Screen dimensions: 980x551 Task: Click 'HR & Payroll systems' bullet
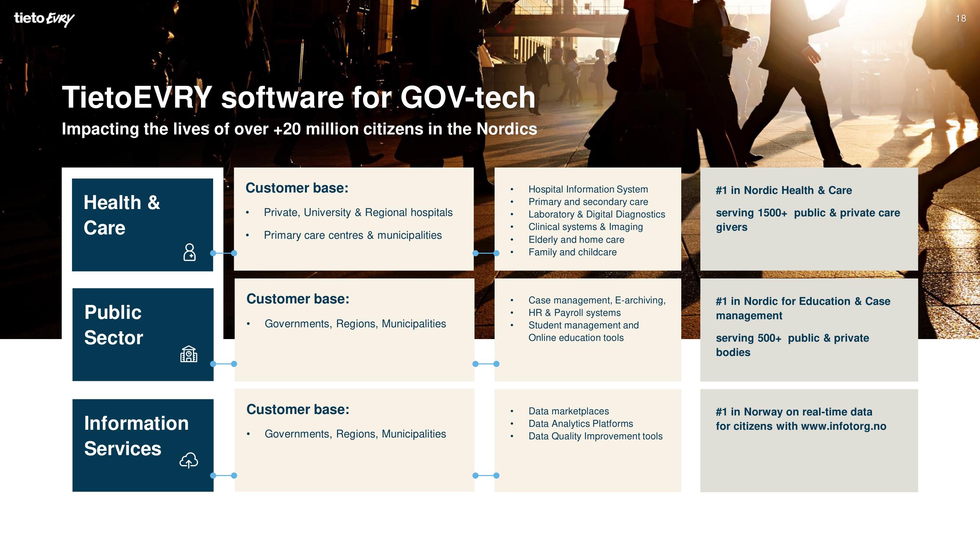click(x=574, y=313)
